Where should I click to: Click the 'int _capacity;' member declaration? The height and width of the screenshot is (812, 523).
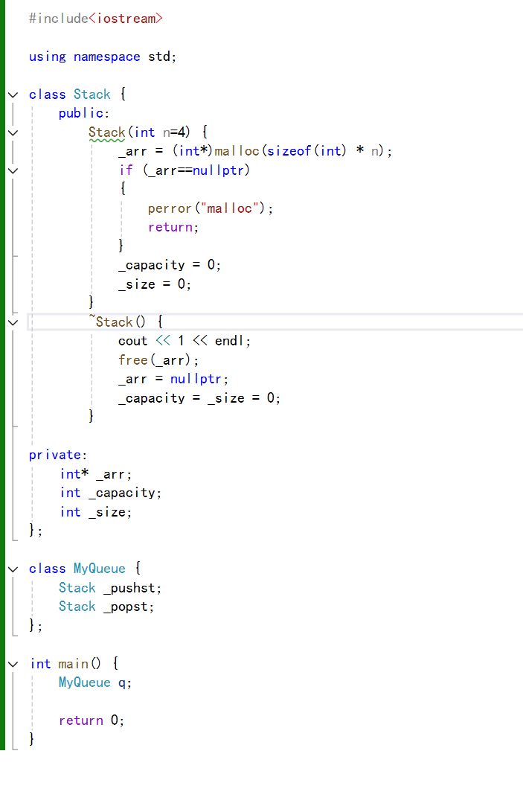[111, 493]
